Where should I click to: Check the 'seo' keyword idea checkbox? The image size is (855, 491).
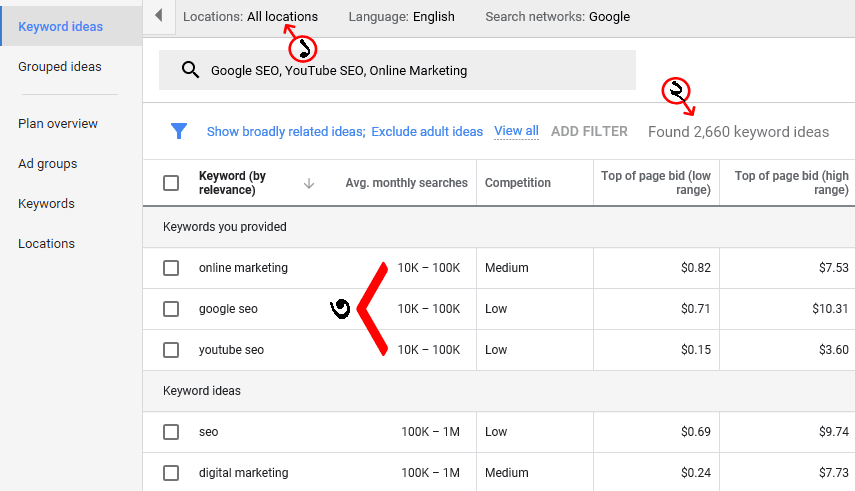tap(171, 432)
